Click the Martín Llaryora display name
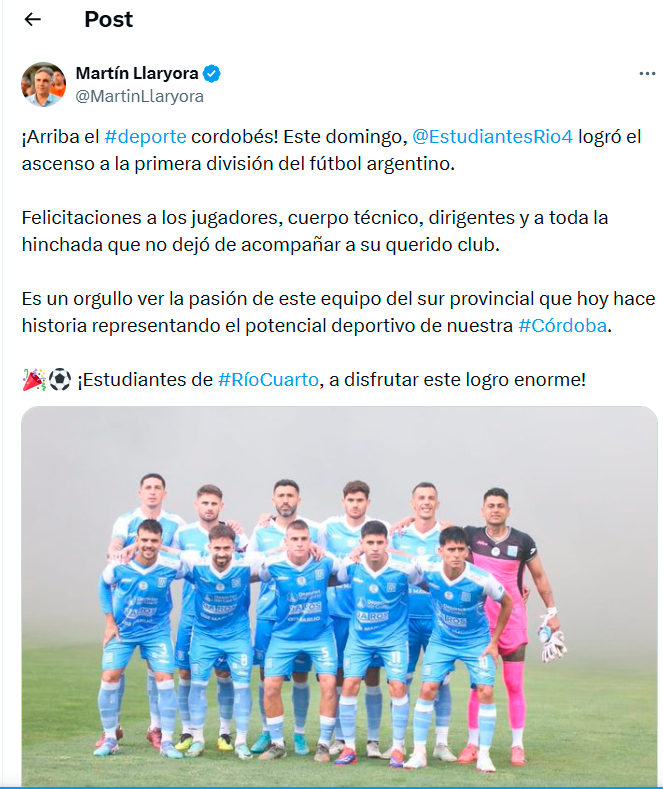 click(x=137, y=73)
